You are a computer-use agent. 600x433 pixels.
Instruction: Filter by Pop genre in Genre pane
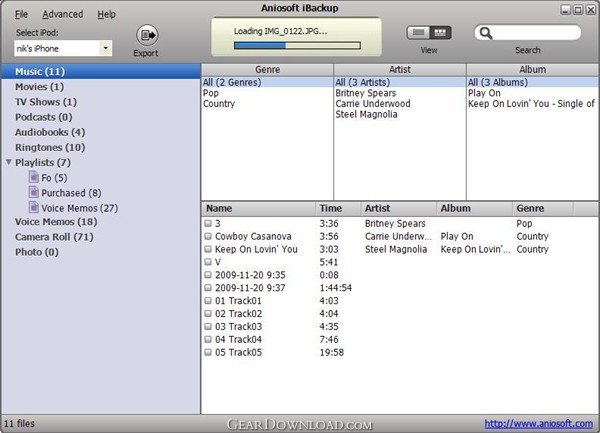(267, 93)
